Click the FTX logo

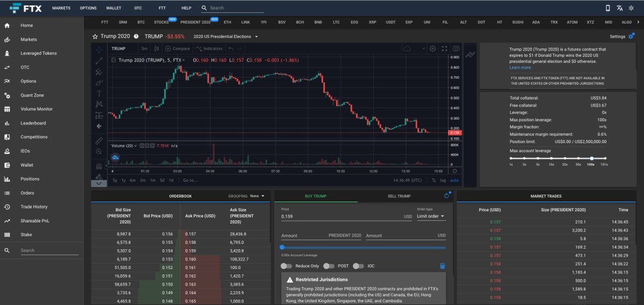tap(26, 8)
